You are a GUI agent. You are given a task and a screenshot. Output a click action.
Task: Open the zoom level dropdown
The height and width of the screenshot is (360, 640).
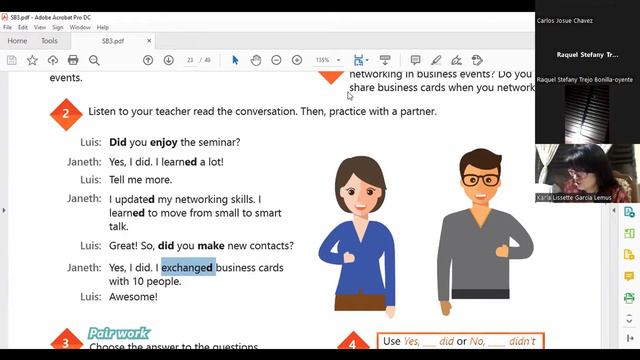pos(338,60)
